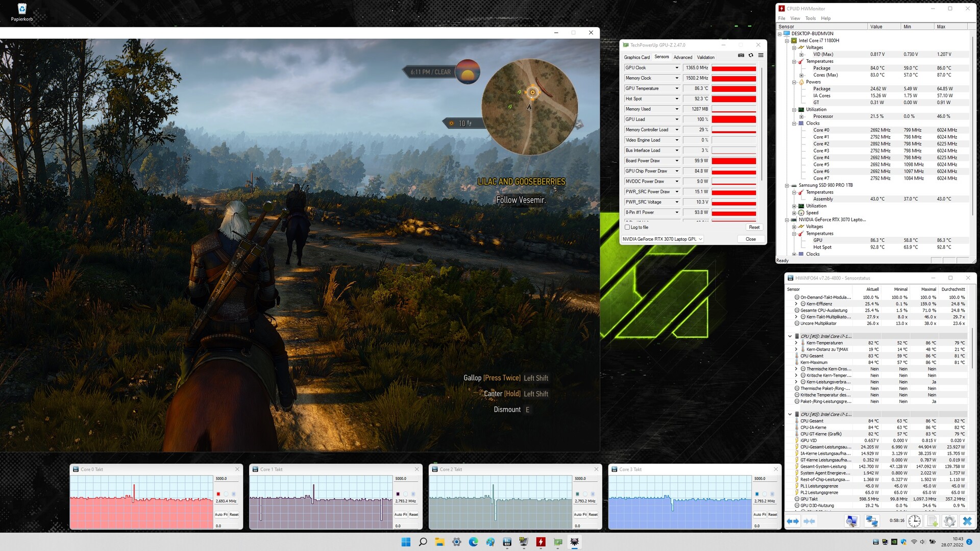The width and height of the screenshot is (980, 551).
Task: Click the HWiNFO blue X close icon
Action: tap(967, 521)
